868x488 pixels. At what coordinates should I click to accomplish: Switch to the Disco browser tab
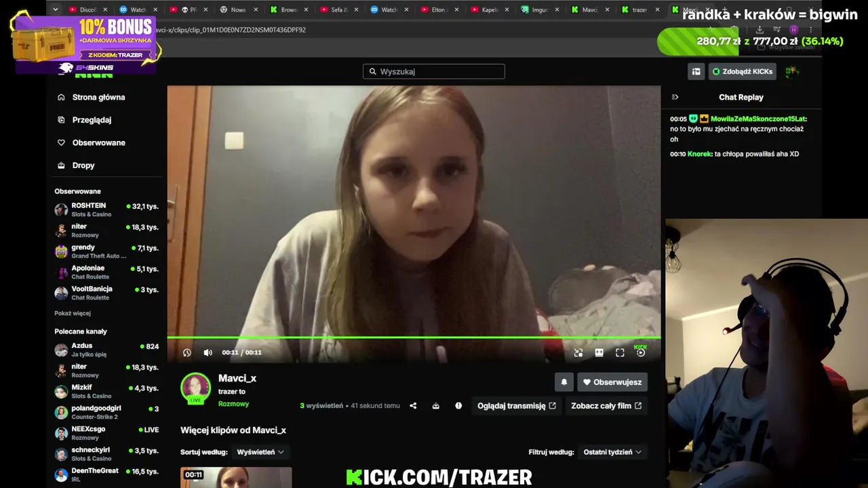[88, 9]
